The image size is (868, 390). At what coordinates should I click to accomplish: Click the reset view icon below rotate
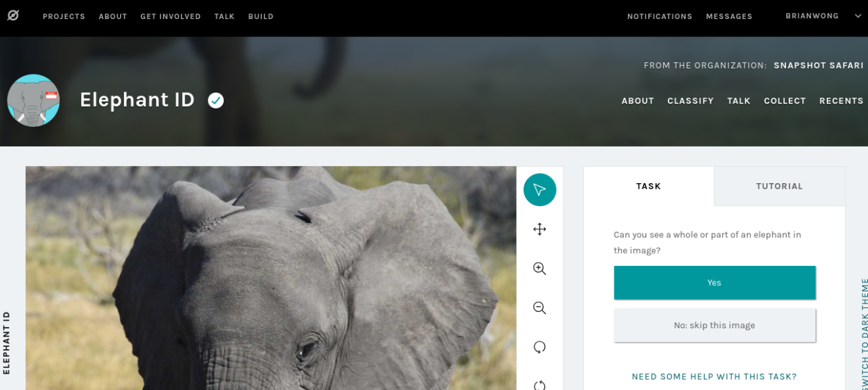click(x=540, y=385)
